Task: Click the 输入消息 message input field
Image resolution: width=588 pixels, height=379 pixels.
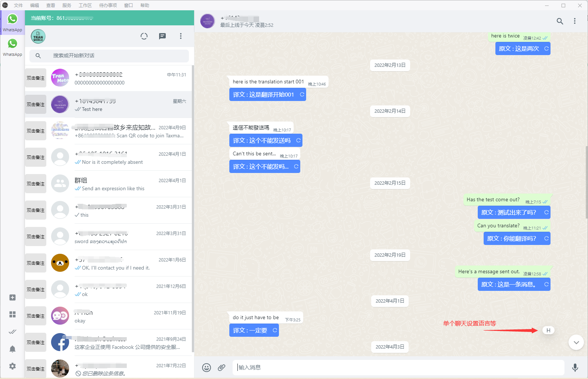Action: [x=367, y=367]
